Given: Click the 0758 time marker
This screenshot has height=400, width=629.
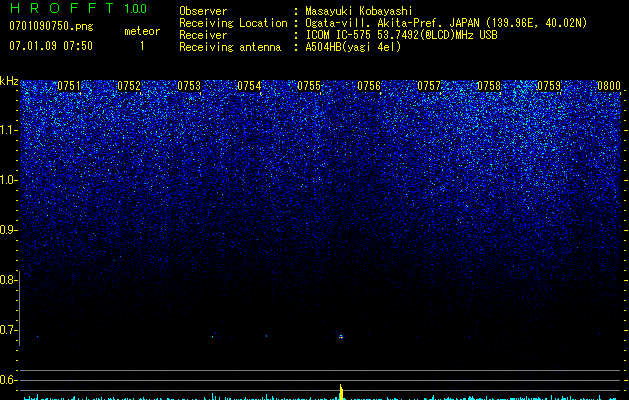Looking at the screenshot, I should [x=489, y=86].
